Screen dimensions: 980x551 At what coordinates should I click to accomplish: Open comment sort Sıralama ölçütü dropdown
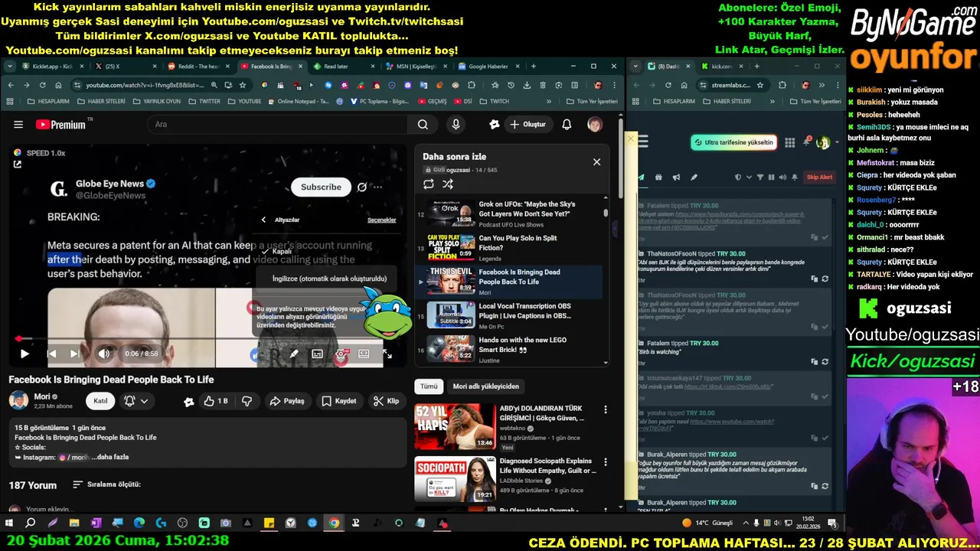click(106, 484)
